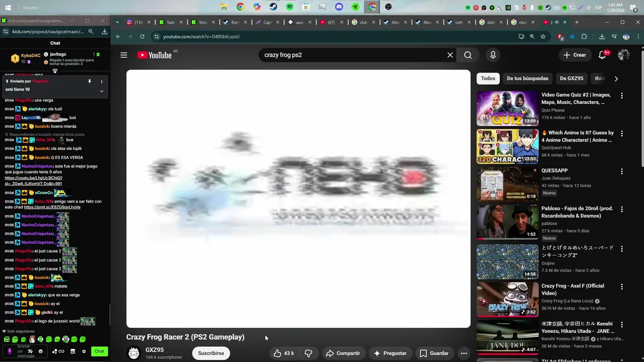Screen dimensions: 644x362
Task: Unpin the pinned message in Kick chat
Action: pos(90,81)
